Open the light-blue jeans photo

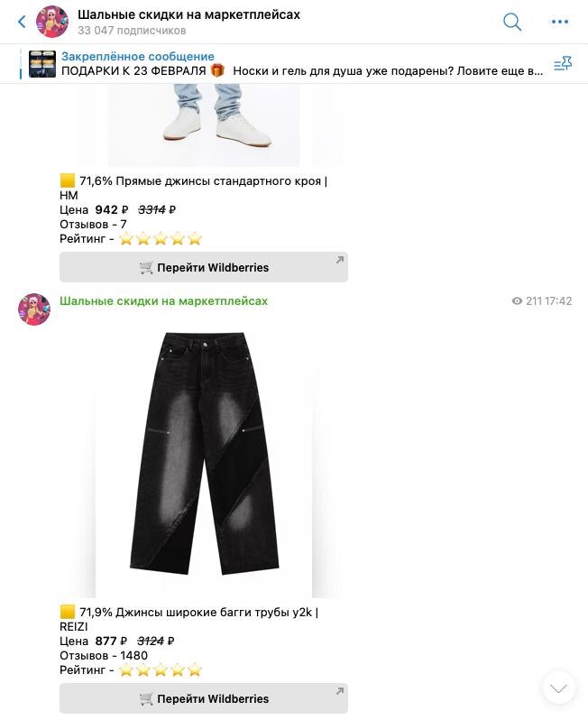[203, 125]
